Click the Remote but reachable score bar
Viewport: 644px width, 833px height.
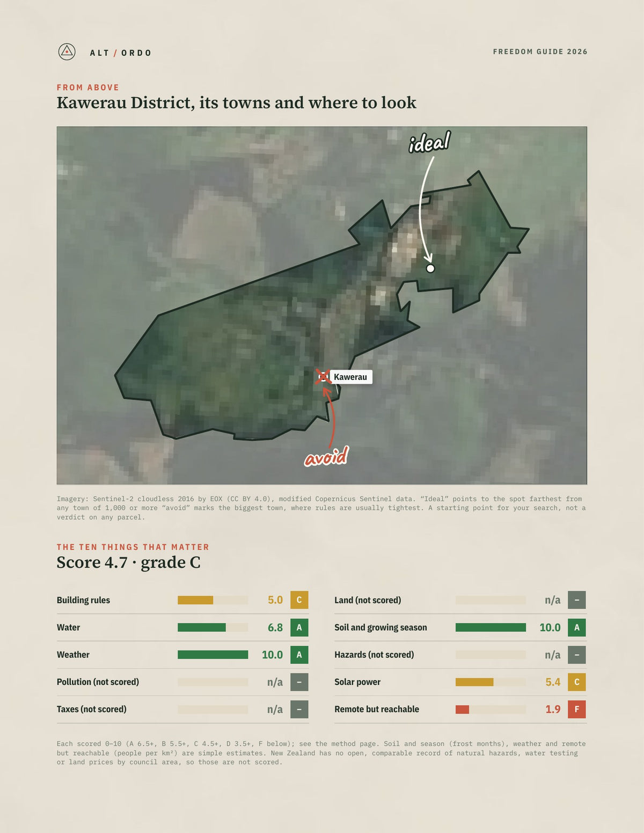tap(491, 710)
